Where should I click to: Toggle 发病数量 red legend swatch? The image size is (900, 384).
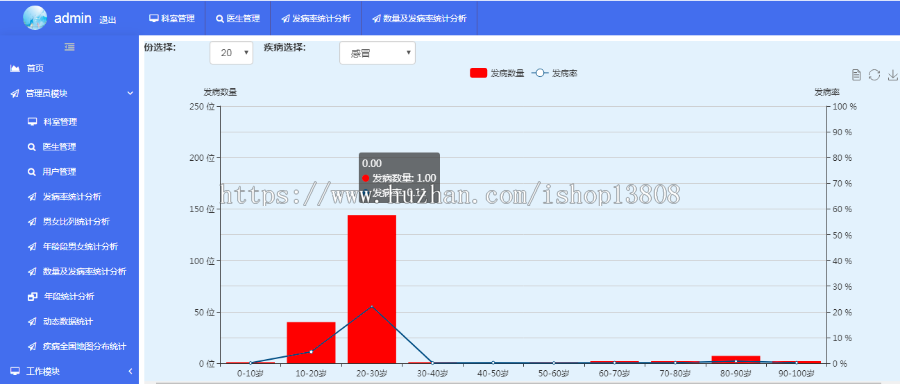(x=478, y=73)
